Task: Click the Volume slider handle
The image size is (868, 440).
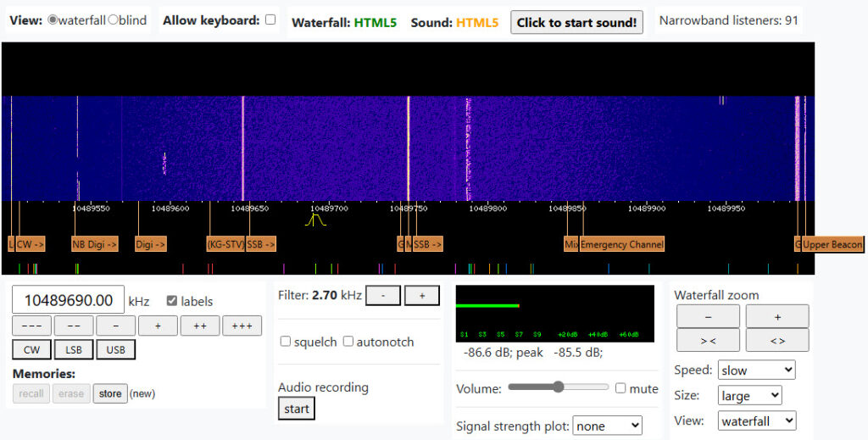Action: coord(558,387)
